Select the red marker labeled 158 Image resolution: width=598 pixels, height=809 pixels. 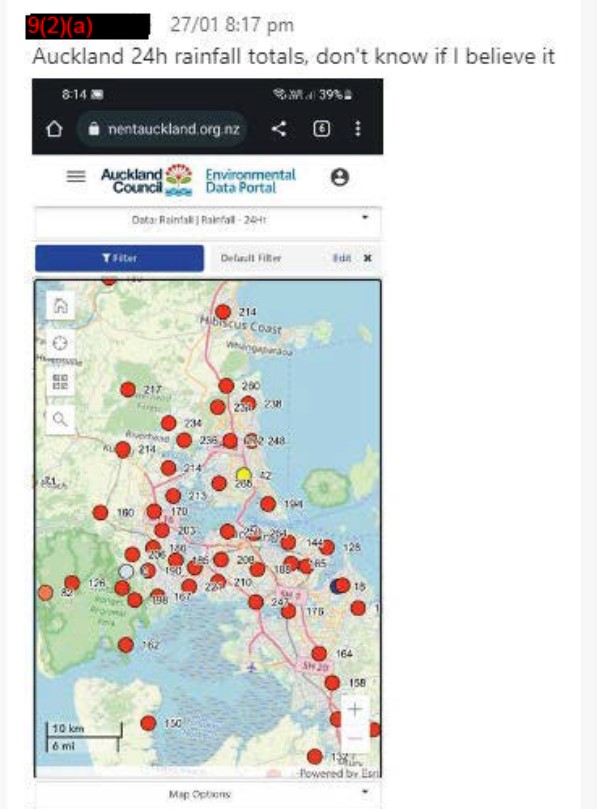pos(332,683)
